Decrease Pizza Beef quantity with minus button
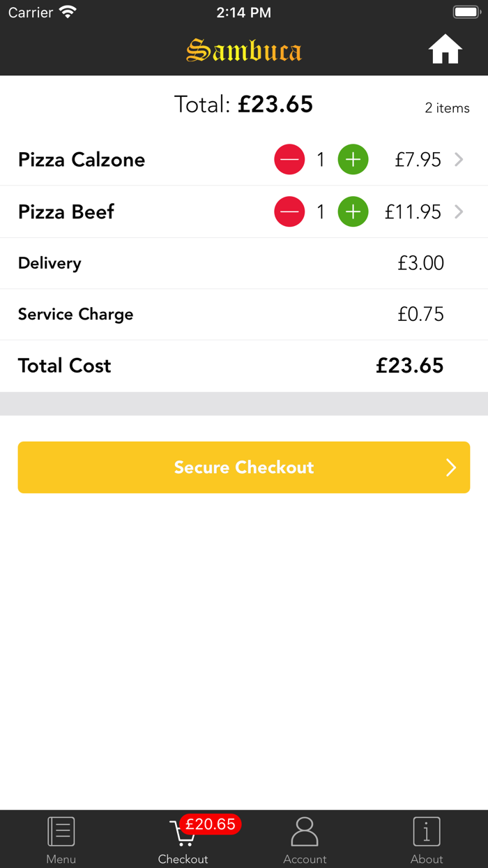 click(x=289, y=212)
